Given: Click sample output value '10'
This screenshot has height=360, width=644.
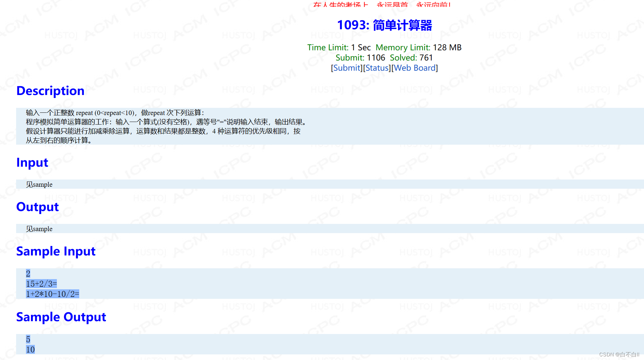Looking at the screenshot, I should click(30, 349).
